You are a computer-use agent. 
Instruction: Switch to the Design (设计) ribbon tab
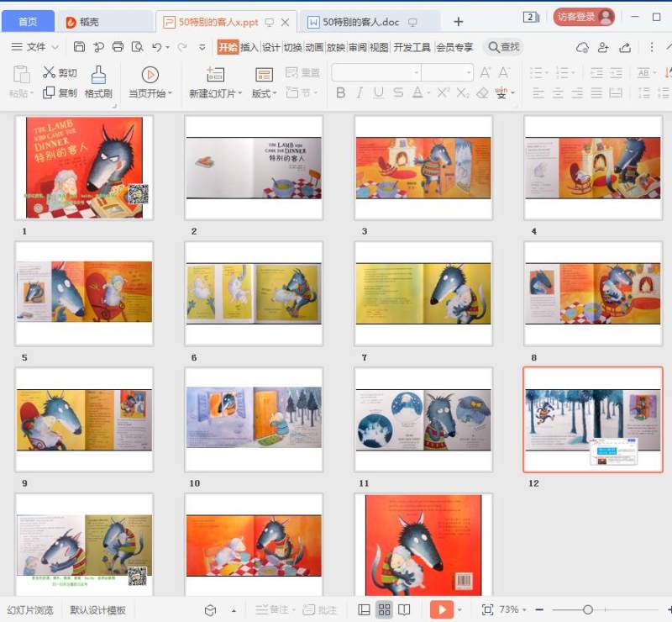[x=270, y=47]
